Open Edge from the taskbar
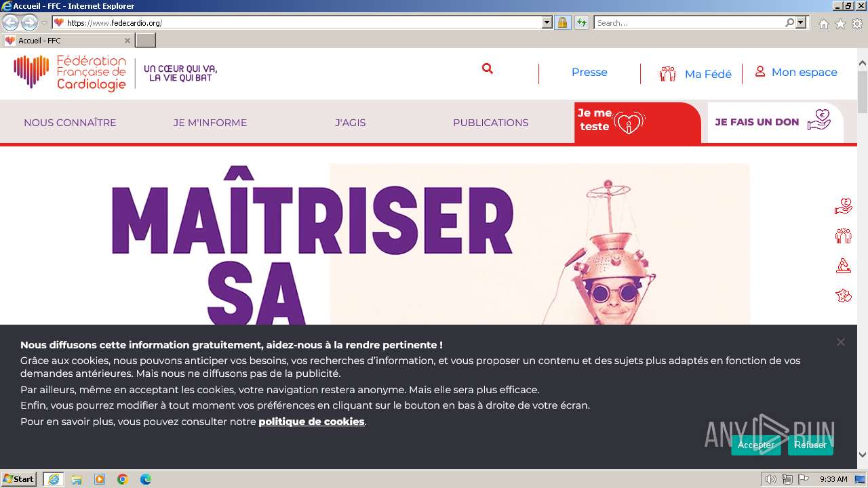The height and width of the screenshot is (488, 868). point(146,479)
